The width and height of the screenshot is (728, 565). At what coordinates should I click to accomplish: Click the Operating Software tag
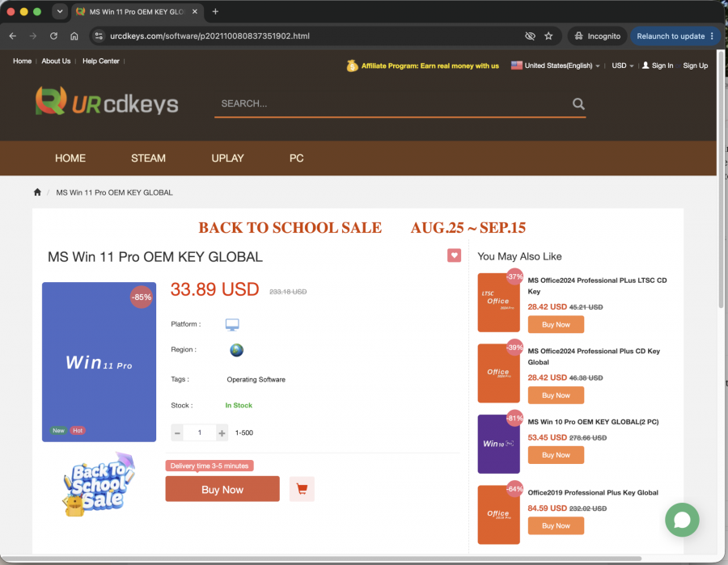[256, 379]
